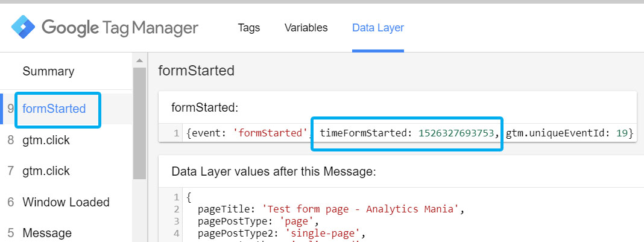Click the sidebar scrollbar up arrow
The width and height of the screenshot is (644, 242).
click(x=139, y=60)
